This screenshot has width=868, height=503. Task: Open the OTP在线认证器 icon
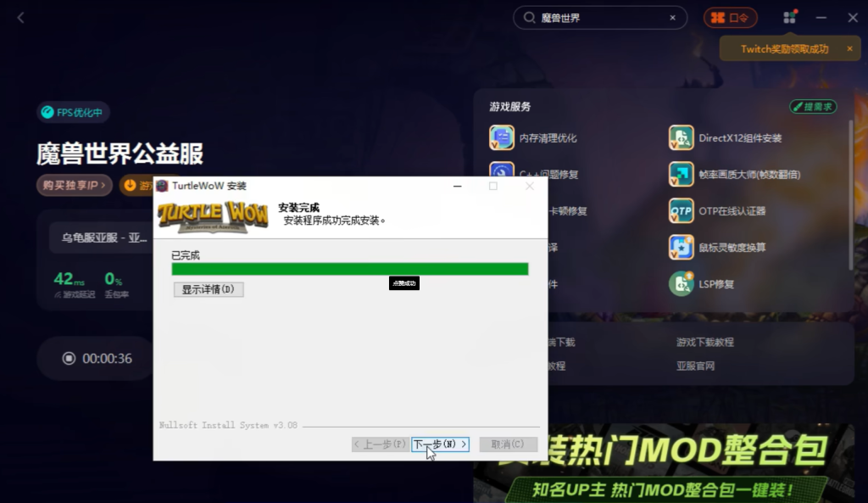pos(681,210)
